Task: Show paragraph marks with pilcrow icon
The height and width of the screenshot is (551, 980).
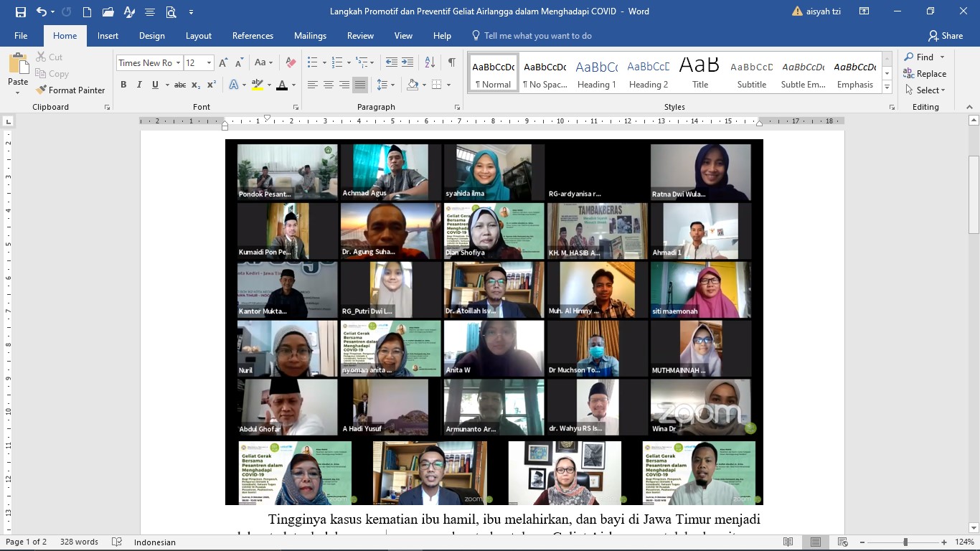Action: click(x=451, y=62)
